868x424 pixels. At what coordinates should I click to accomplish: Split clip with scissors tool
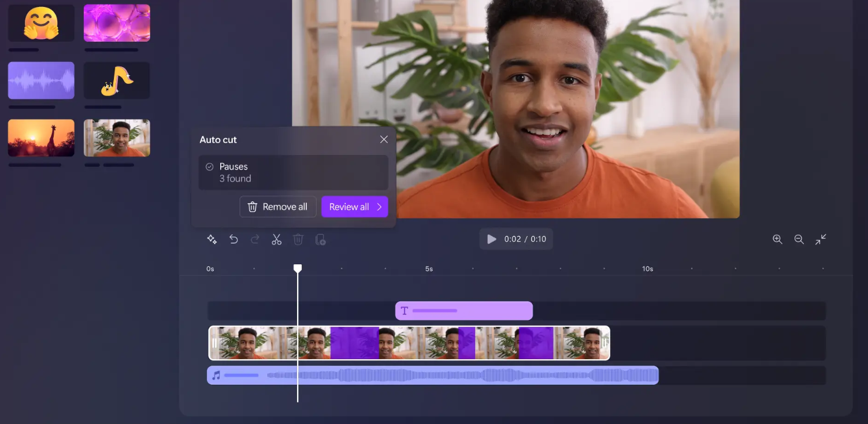point(276,239)
